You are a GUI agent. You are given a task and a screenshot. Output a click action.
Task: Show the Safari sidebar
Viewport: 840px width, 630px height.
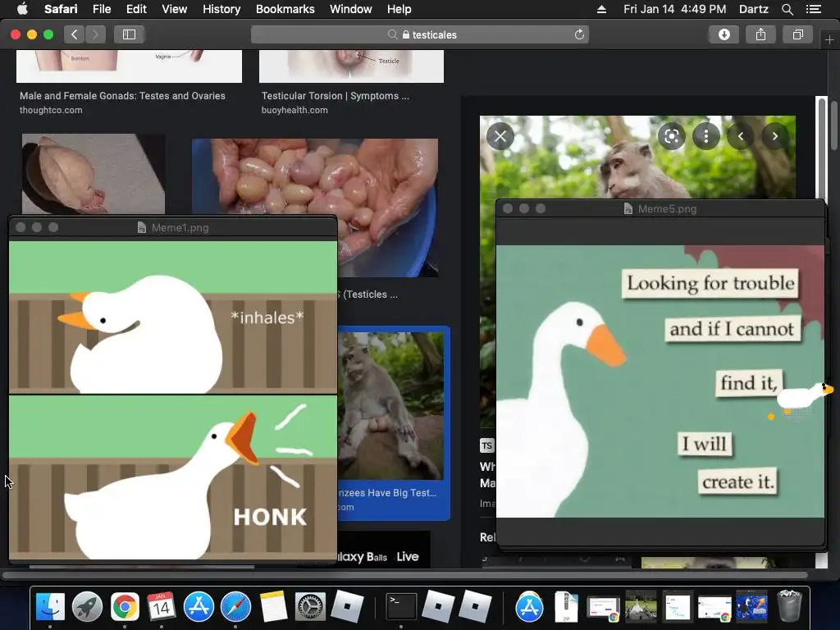(129, 34)
